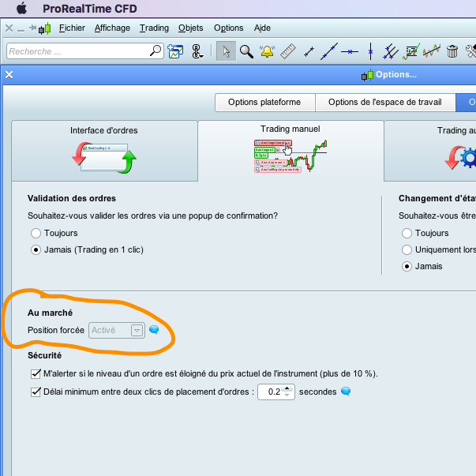Screen dimensions: 476x476
Task: Open the Apple menu
Action: pos(21,8)
